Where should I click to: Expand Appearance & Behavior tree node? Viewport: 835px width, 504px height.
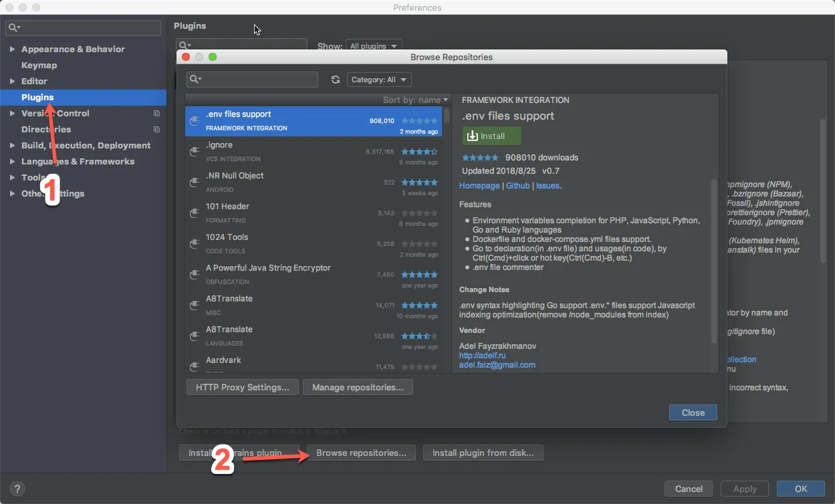pyautogui.click(x=12, y=49)
